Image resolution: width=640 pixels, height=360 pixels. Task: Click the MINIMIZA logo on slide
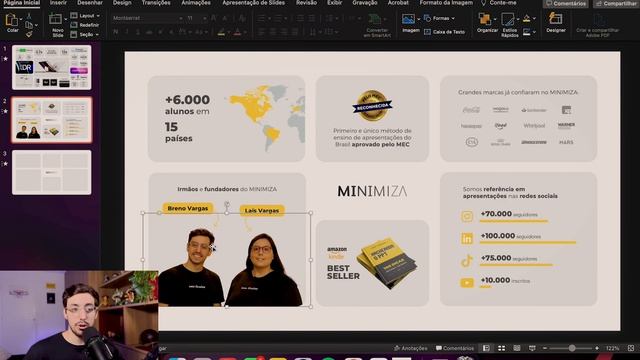coord(372,191)
